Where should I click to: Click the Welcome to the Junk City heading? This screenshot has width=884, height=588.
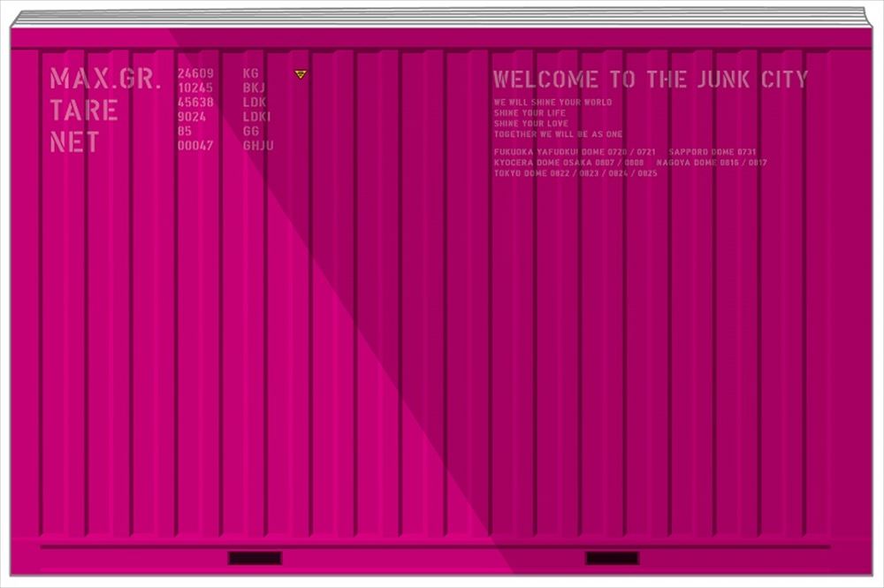coord(651,80)
